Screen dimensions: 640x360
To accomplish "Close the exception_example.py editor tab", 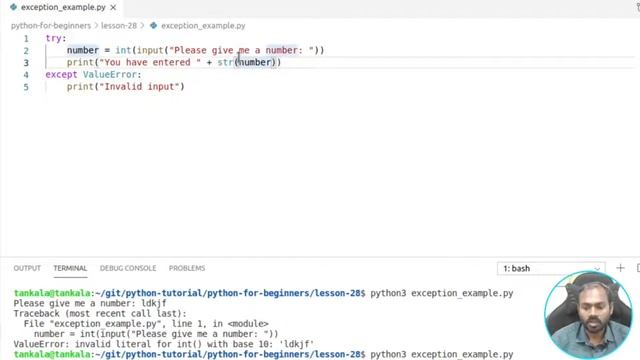I will (113, 7).
